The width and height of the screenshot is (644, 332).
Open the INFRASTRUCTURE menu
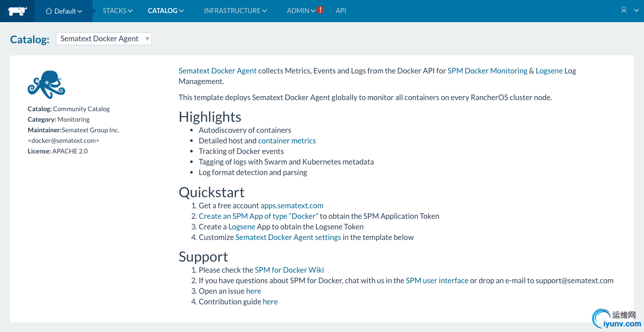pos(235,11)
